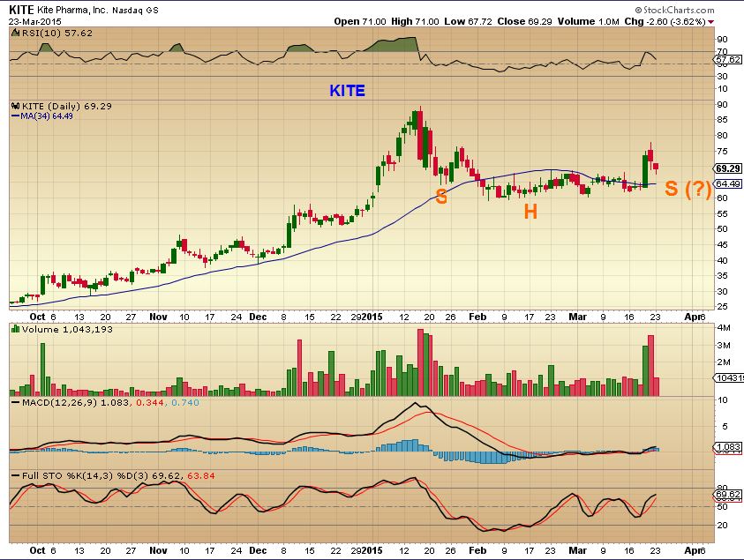Click Apr on the bottom stochastic date axis

tap(693, 550)
